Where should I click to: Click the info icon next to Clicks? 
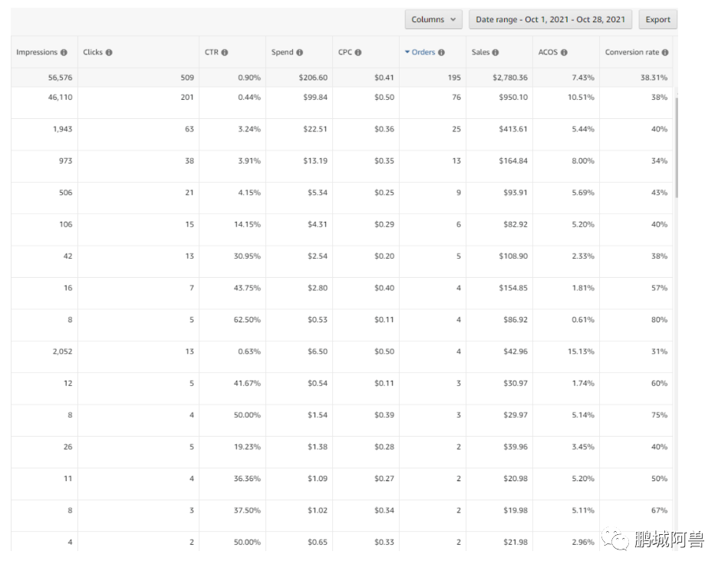109,53
